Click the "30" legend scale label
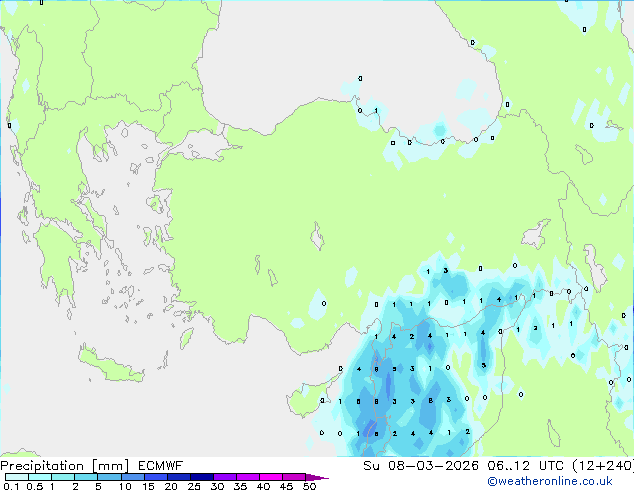 click(x=217, y=486)
